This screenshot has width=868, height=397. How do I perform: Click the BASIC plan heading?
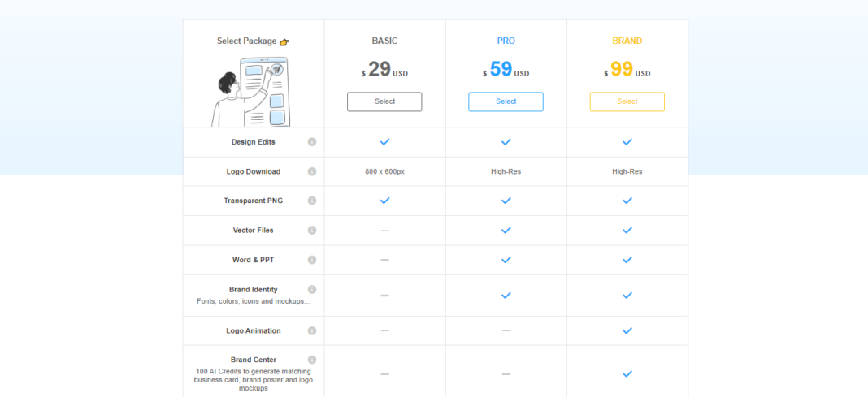384,41
